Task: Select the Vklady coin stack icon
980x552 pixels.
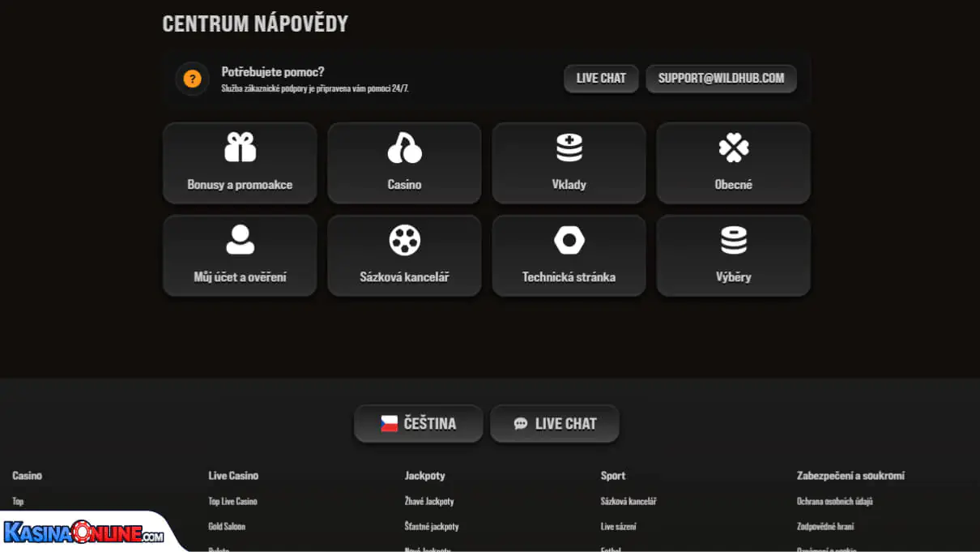Action: point(569,148)
